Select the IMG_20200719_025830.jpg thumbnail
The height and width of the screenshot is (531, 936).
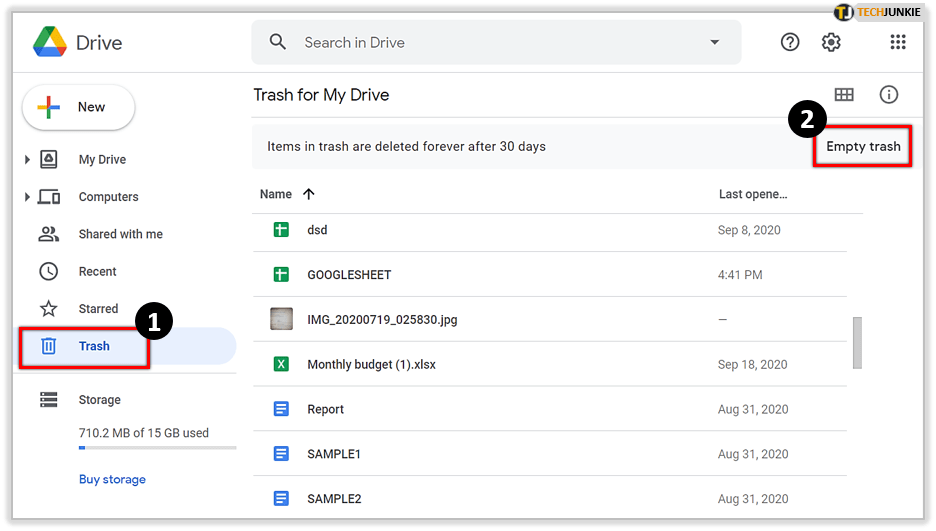(x=281, y=320)
